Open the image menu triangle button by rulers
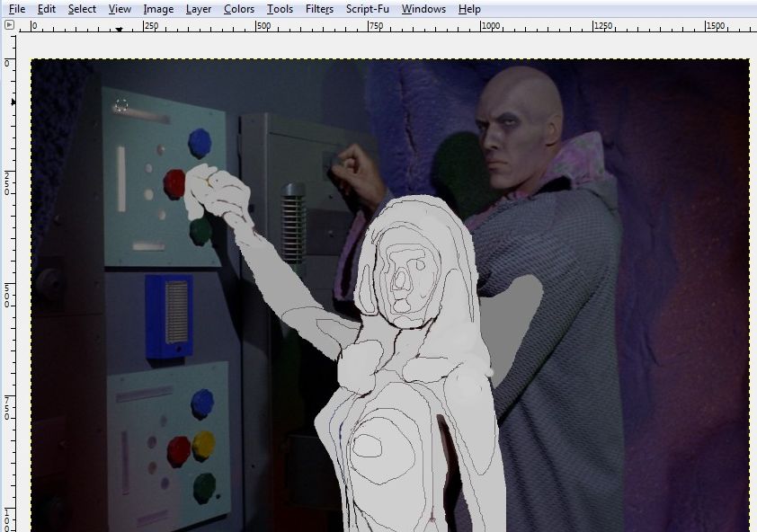This screenshot has height=532, width=757. (x=9, y=25)
